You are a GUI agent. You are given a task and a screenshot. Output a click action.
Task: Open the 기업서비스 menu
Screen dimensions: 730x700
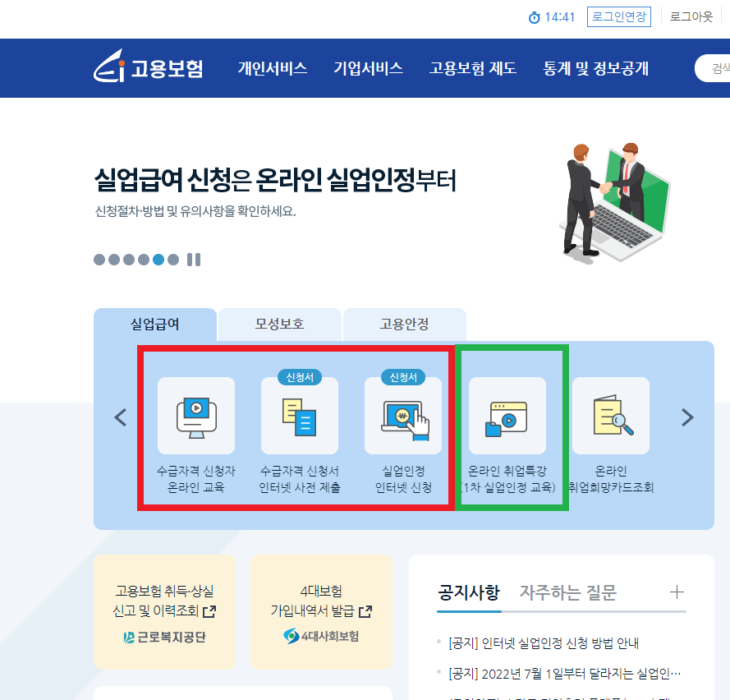click(368, 68)
